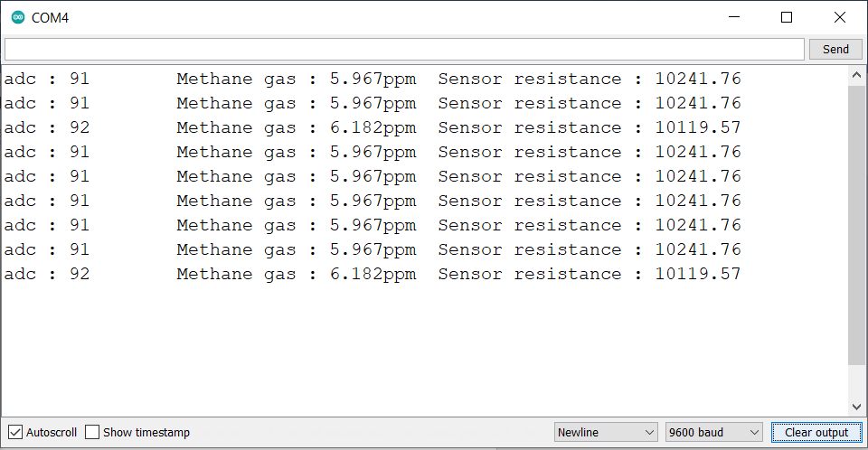Maximize the COM4 window
Viewport: 868px width, 450px height.
[x=786, y=17]
